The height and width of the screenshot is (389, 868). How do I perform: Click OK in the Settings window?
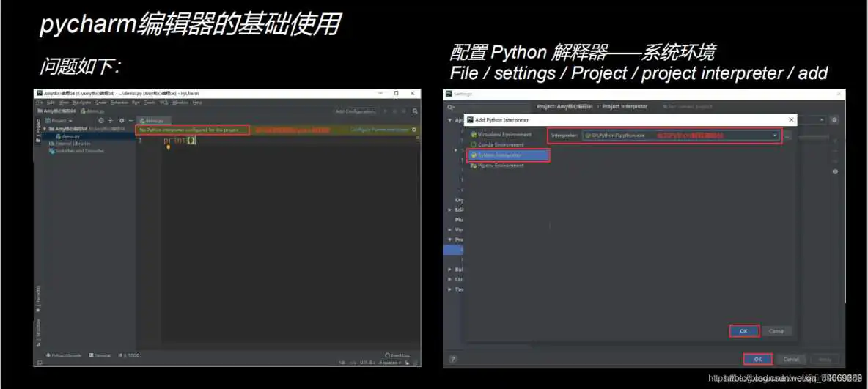pos(758,360)
